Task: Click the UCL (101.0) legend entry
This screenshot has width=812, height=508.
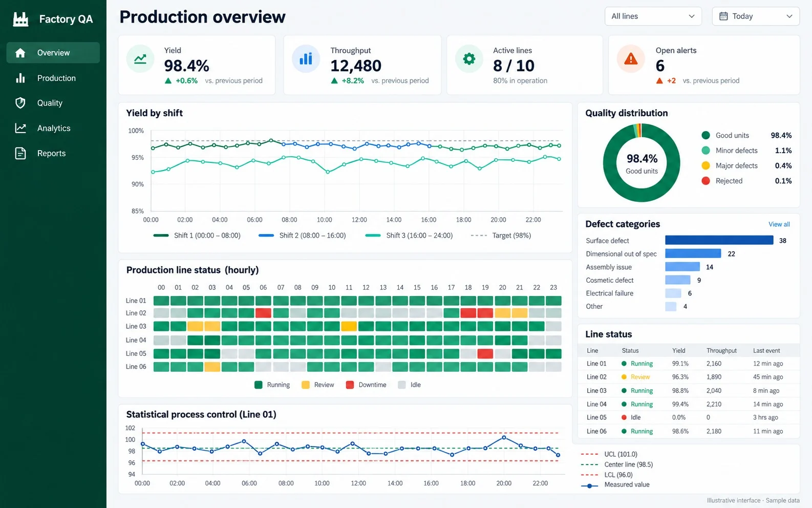Action: (609, 454)
